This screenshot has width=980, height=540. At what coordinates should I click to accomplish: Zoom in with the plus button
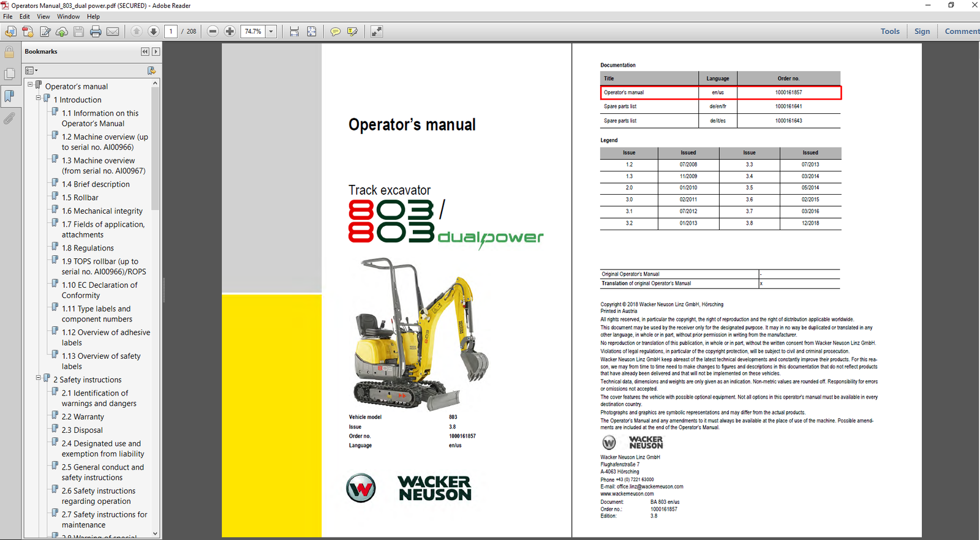coord(230,31)
